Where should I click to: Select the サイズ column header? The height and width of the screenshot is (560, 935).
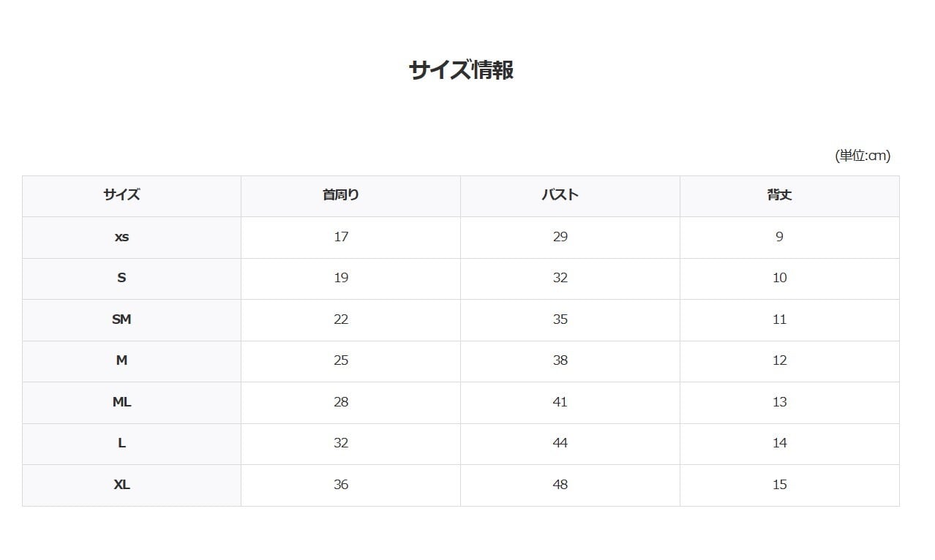coord(121,195)
